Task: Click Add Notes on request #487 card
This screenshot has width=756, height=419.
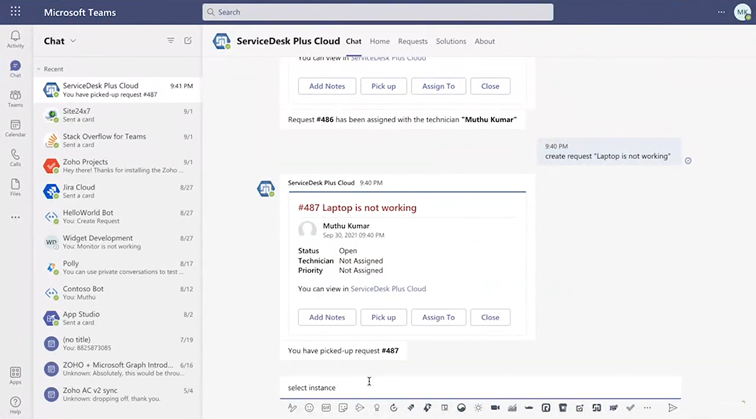Action: pyautogui.click(x=327, y=317)
